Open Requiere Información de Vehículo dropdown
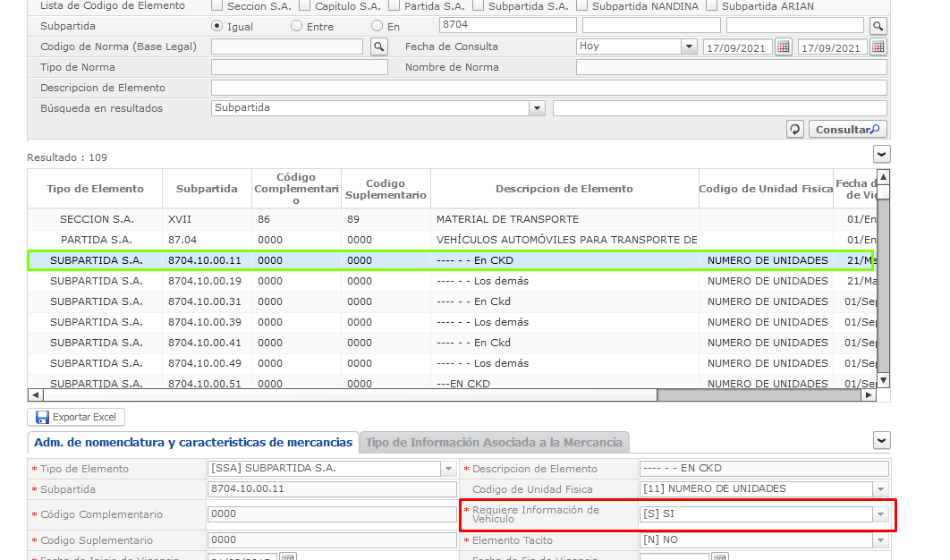The image size is (950, 560). click(x=880, y=514)
